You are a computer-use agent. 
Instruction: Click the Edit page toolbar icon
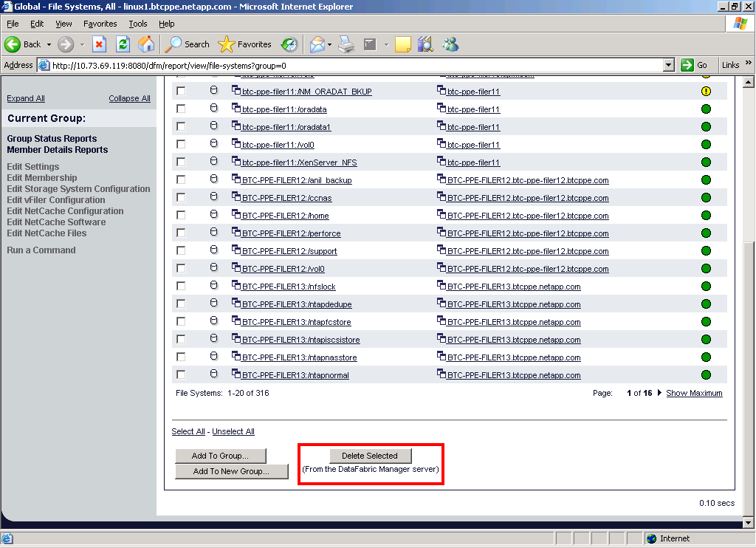click(x=370, y=44)
